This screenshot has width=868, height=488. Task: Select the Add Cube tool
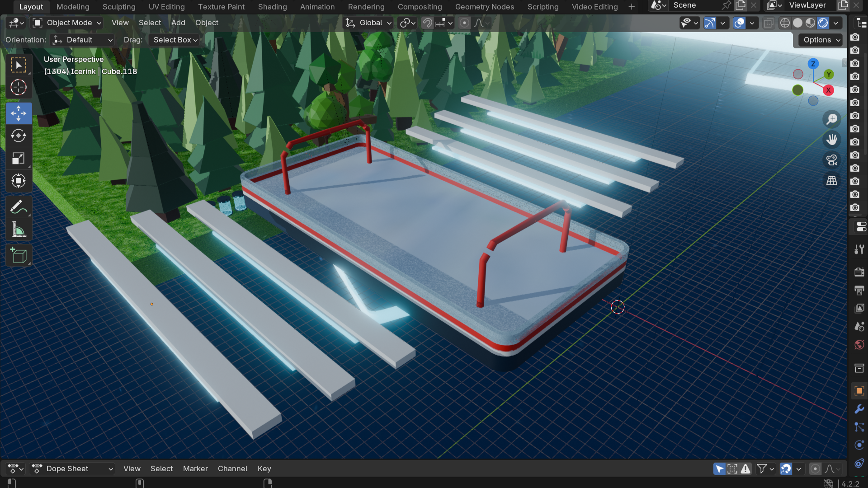pos(19,256)
